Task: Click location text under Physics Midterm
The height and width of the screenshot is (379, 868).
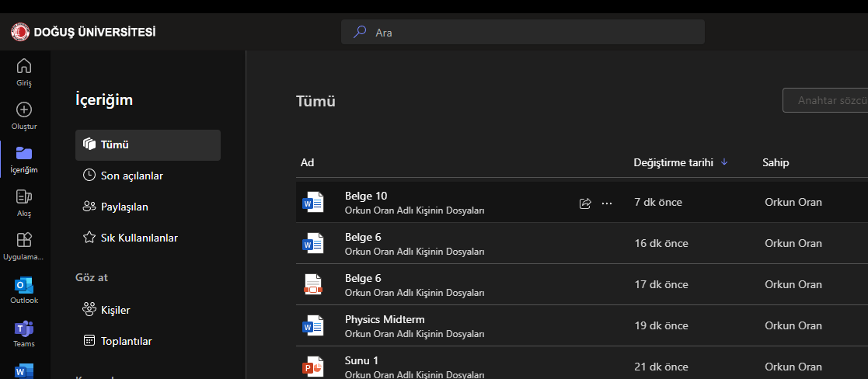Action: coord(415,334)
